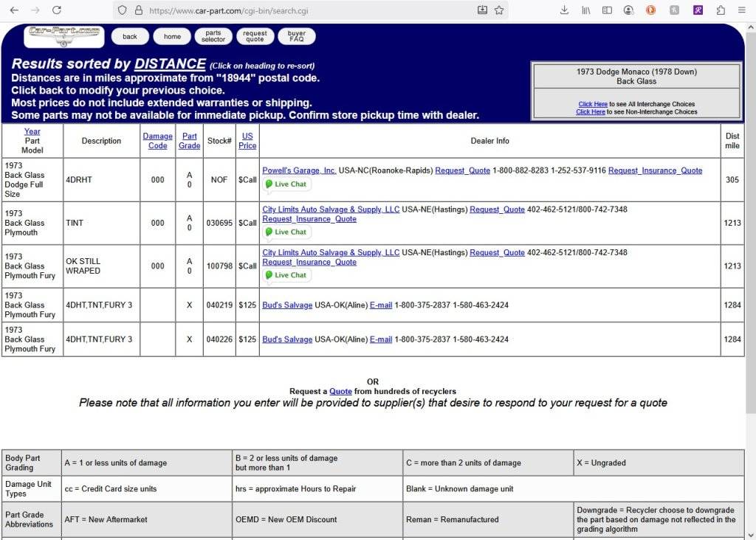Open the extensions puzzle-piece menu
Image resolution: width=756 pixels, height=540 pixels.
click(721, 10)
